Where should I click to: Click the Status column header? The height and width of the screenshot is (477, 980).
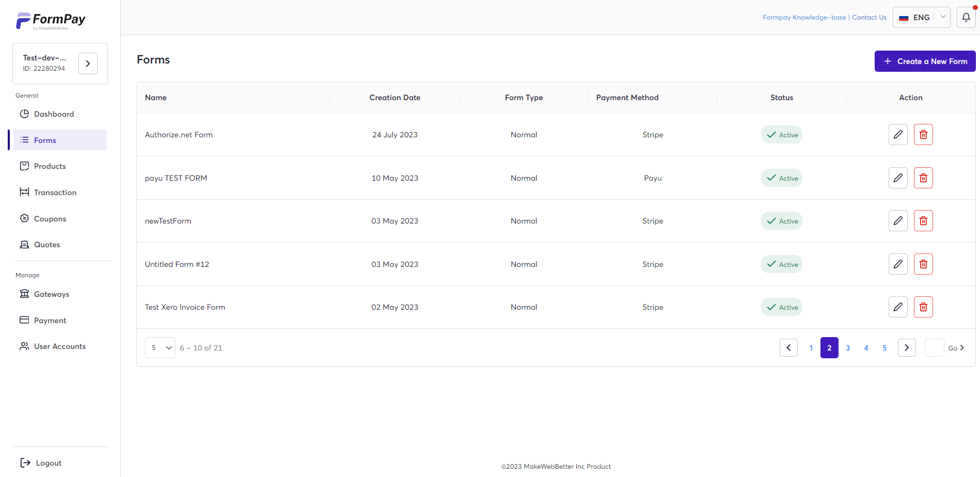[x=782, y=98]
